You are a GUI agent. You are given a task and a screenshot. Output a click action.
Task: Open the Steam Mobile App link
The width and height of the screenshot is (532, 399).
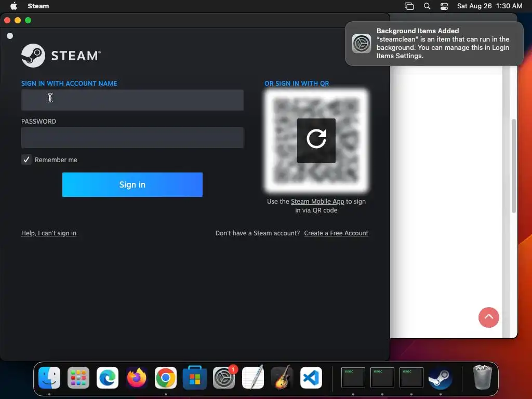317,201
